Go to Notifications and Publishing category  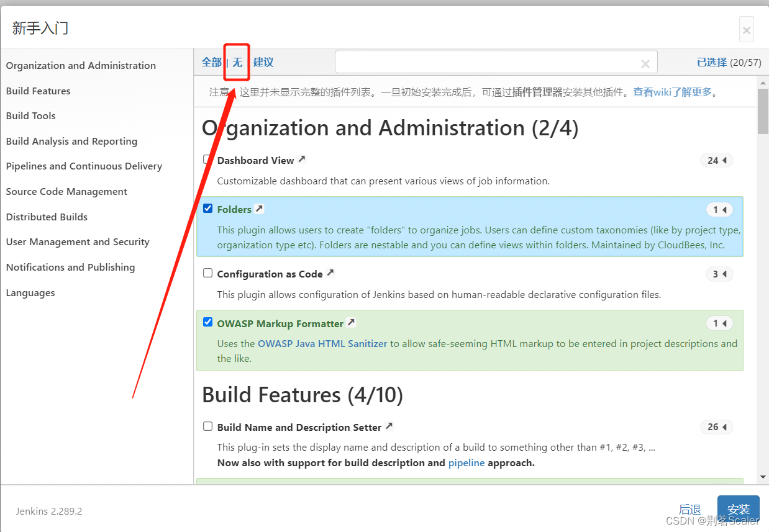click(70, 268)
